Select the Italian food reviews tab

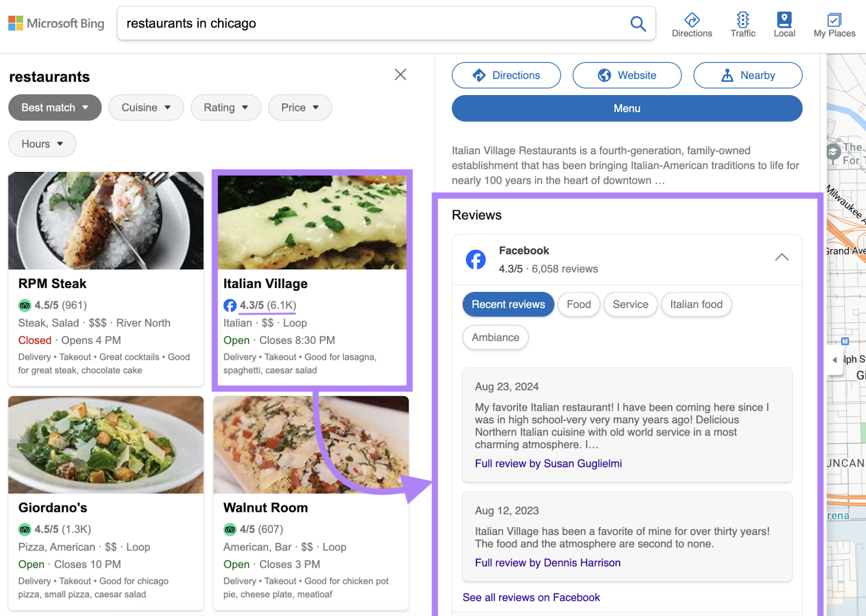click(696, 304)
